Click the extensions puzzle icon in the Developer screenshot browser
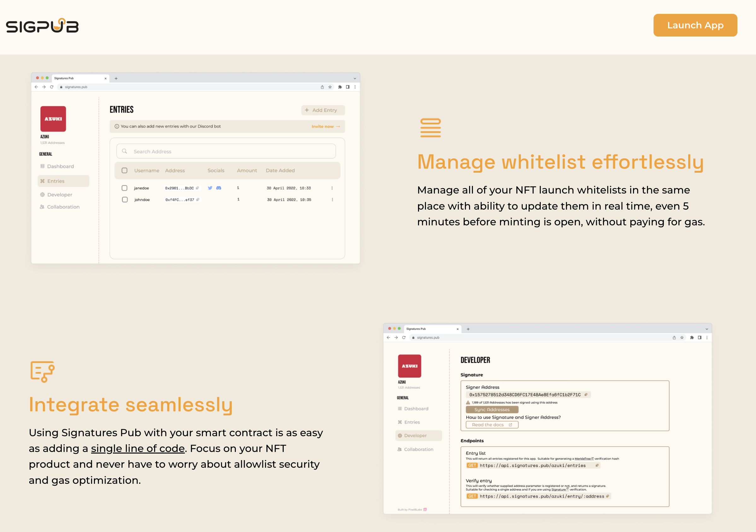 692,338
